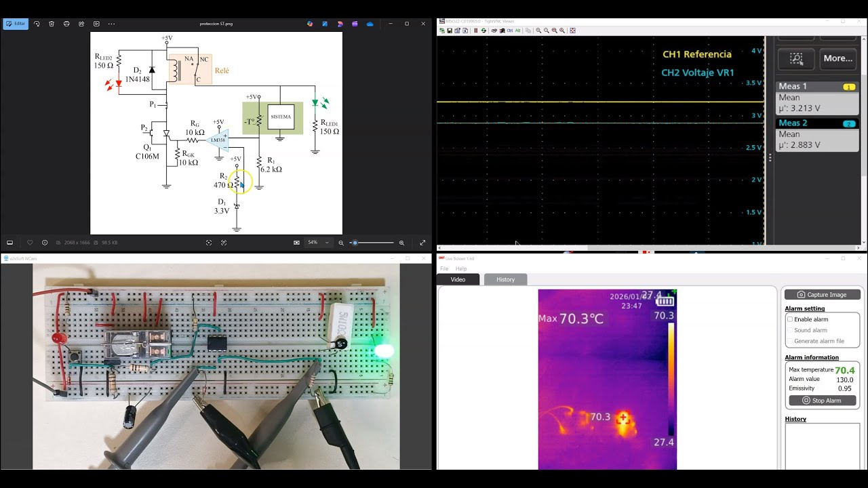Send Alt key in TightVNC toolbar

click(x=518, y=30)
